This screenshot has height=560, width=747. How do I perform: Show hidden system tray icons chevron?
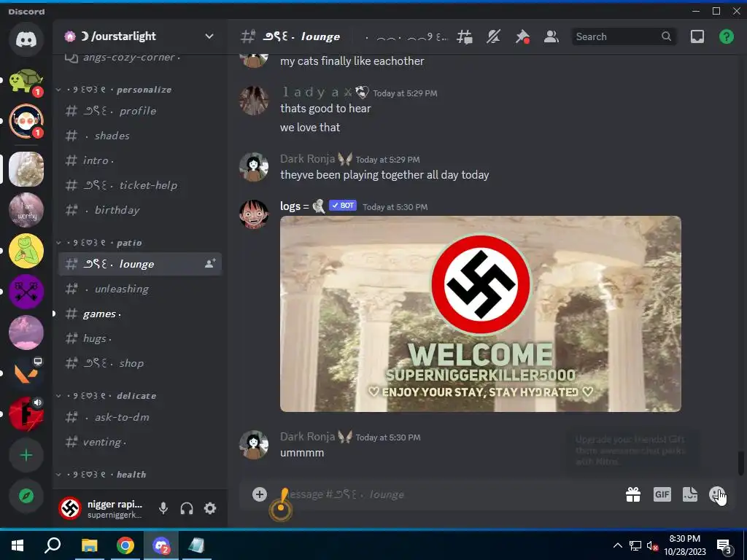(617, 545)
